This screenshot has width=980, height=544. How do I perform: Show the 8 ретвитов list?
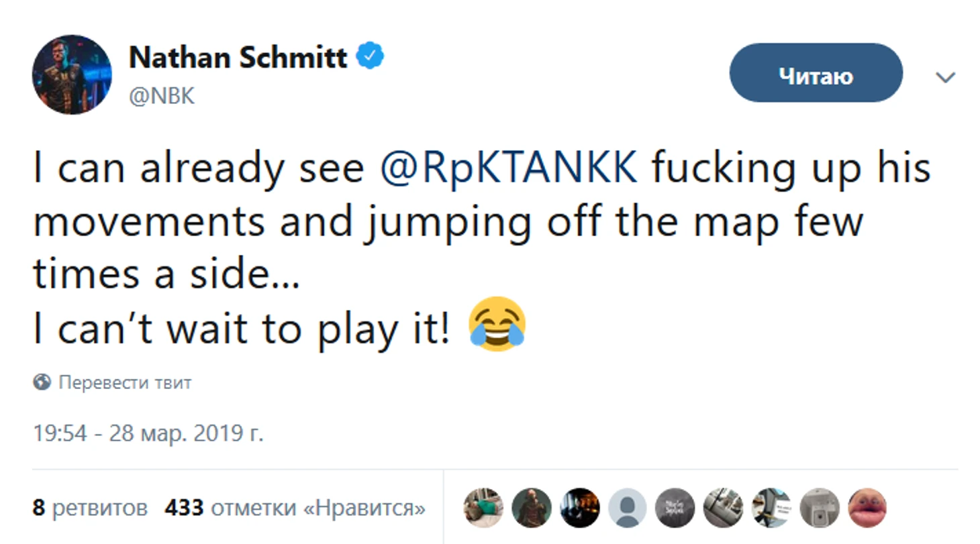click(x=90, y=508)
